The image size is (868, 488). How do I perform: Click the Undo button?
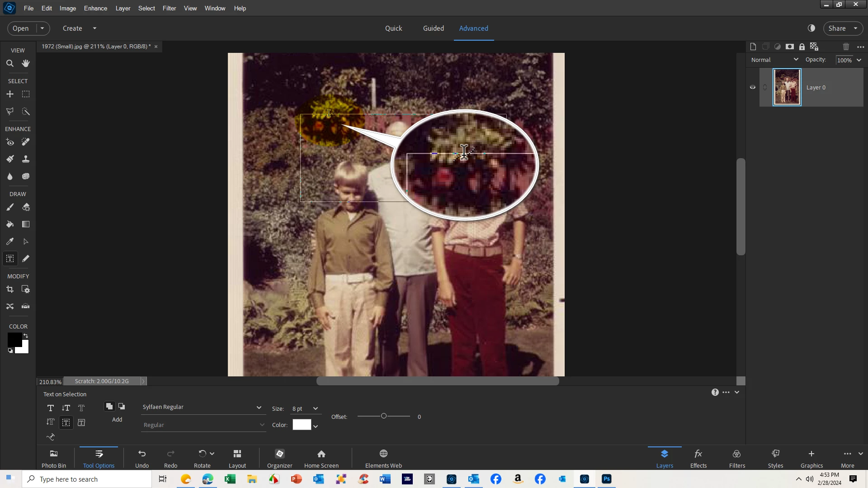click(142, 458)
